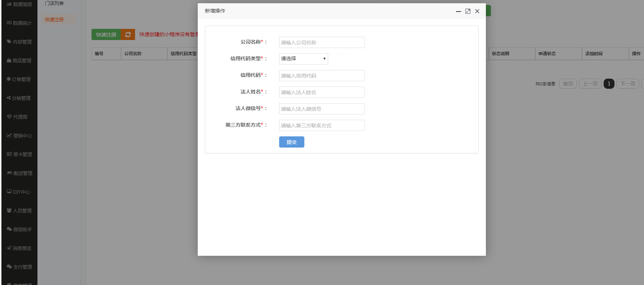644x285 pixels.
Task: Click the green 快速注册 button
Action: pos(106,35)
